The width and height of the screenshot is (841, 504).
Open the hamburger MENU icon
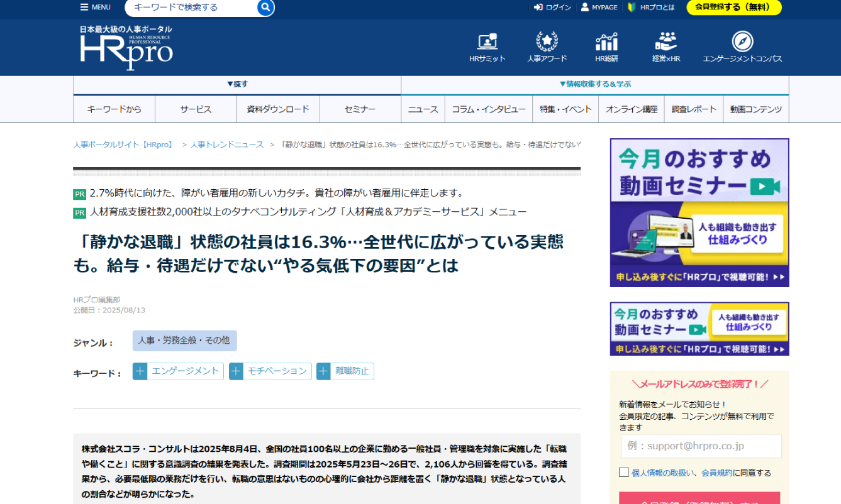[x=84, y=8]
